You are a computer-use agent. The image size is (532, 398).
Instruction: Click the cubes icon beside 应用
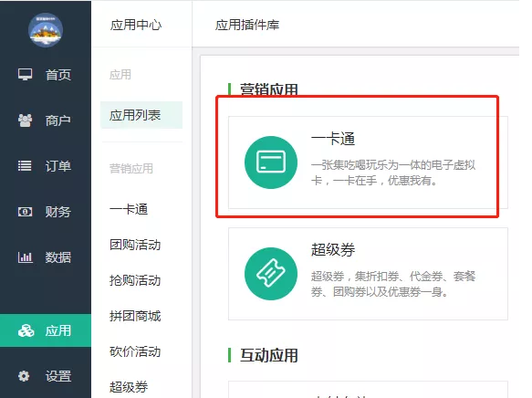point(26,330)
